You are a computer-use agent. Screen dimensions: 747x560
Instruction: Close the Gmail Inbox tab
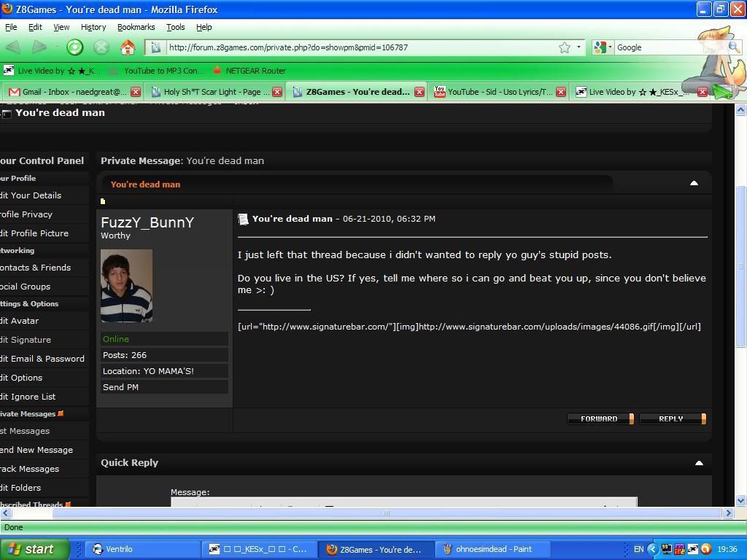pos(135,92)
